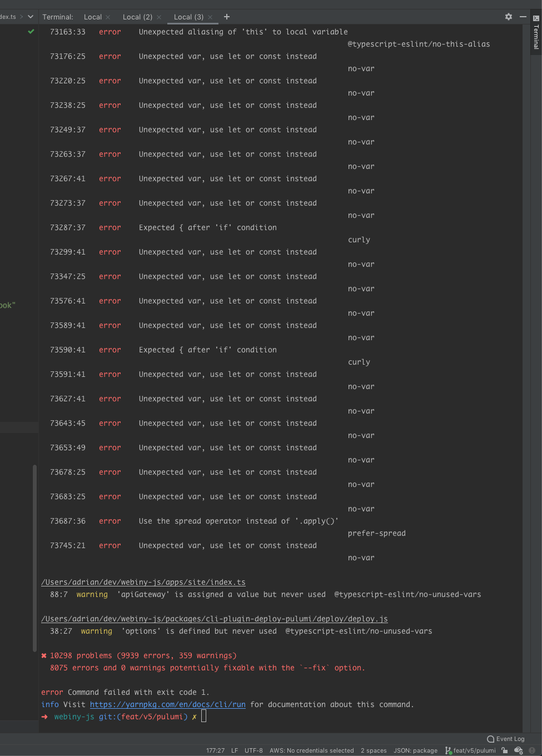Click the 'Command failed with exit code 1' message
The image size is (542, 756).
(x=139, y=692)
